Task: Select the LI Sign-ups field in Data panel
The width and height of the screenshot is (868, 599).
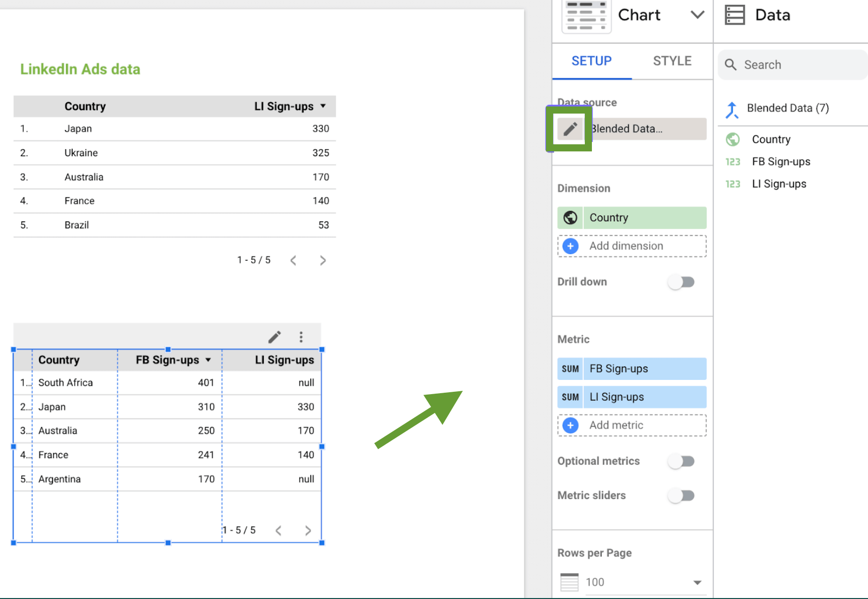Action: coord(779,184)
